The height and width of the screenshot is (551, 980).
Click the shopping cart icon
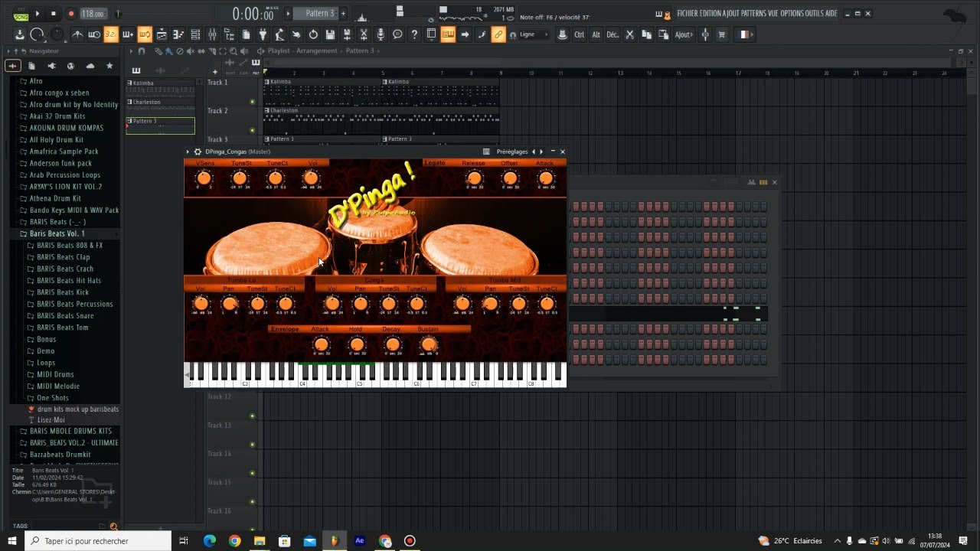pyautogui.click(x=721, y=34)
